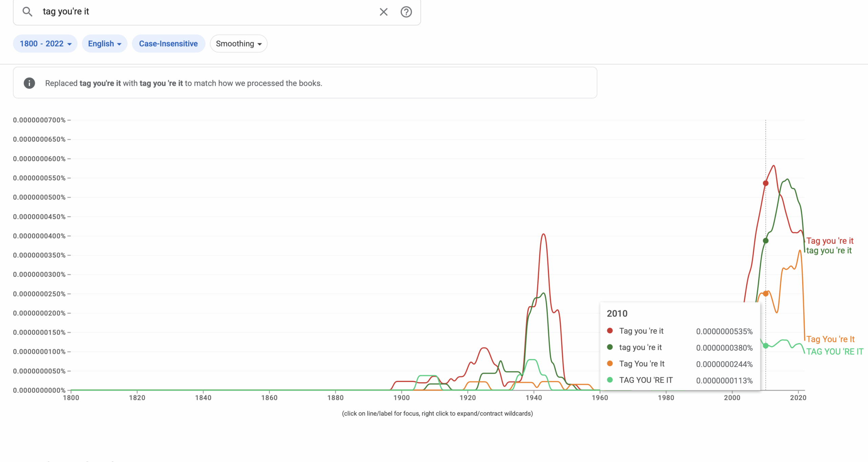Toggle the Case-Insensitive chip
The height and width of the screenshot is (462, 868).
(168, 44)
